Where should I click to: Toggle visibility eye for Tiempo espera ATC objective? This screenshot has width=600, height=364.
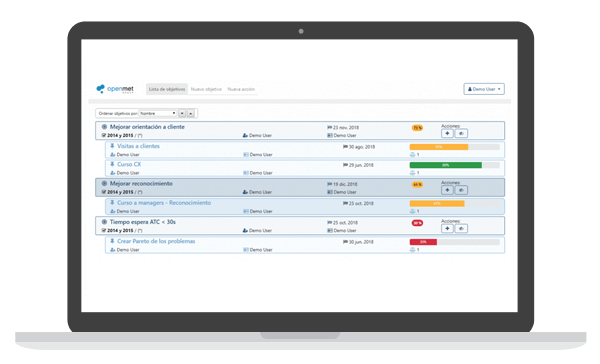(461, 229)
